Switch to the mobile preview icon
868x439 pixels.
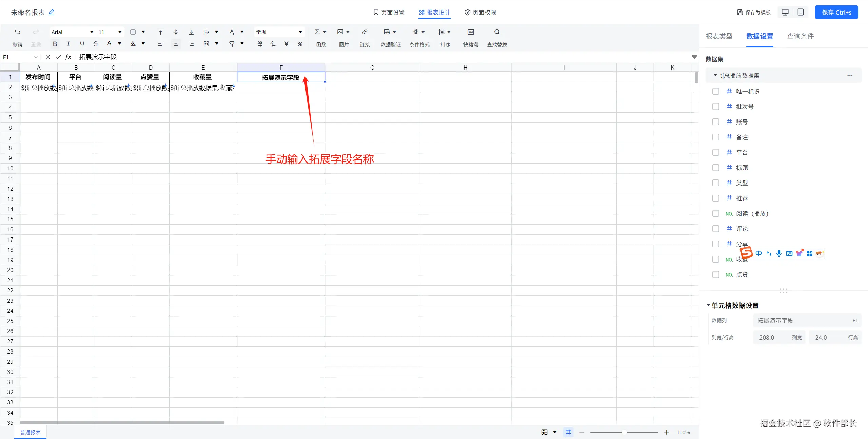tap(801, 12)
